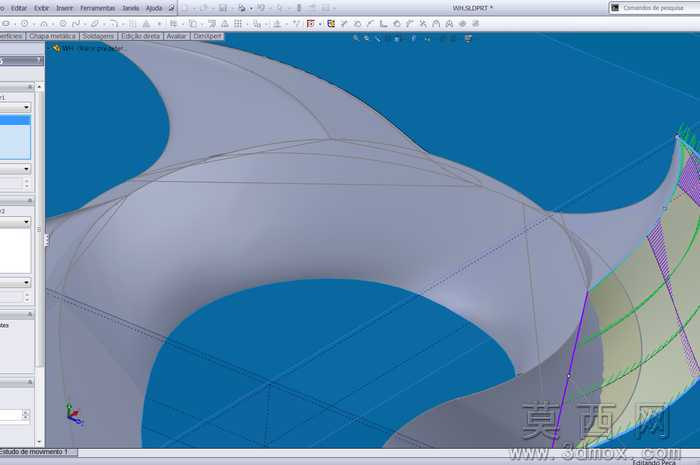The image size is (700, 465).
Task: Select the Arc sketch tool
Action: [44, 24]
